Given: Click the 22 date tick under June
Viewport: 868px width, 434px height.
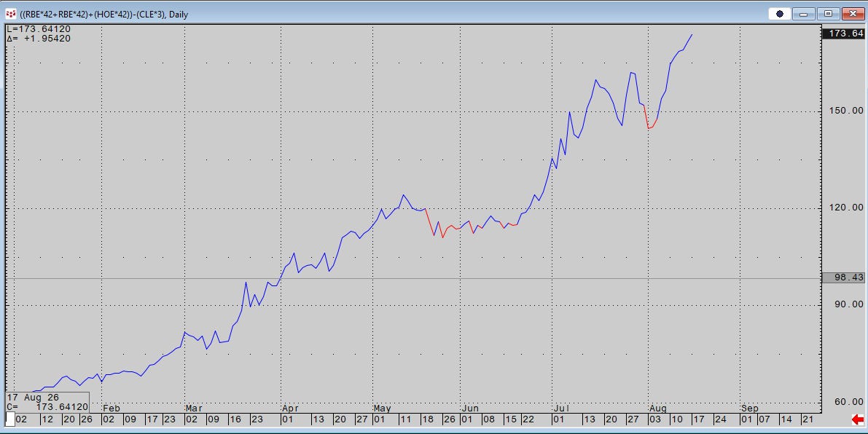Looking at the screenshot, I should pos(528,419).
